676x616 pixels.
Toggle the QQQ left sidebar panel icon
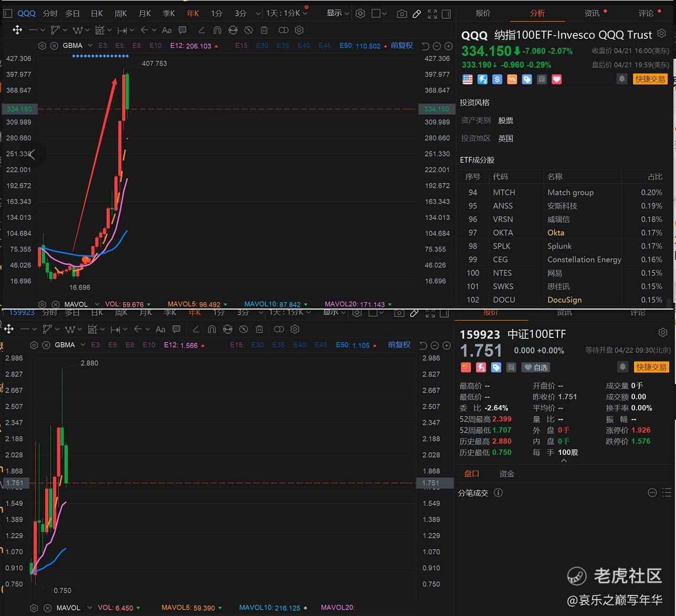tap(8, 14)
